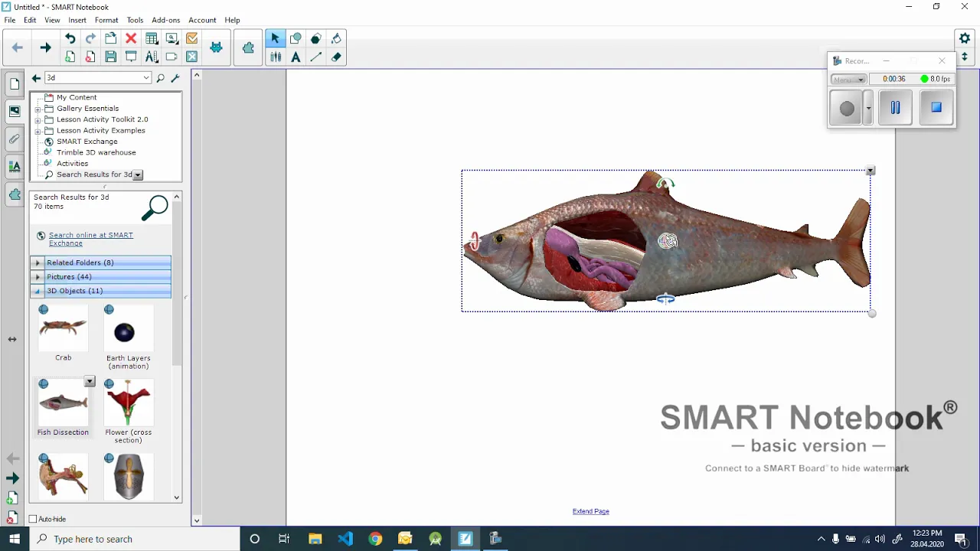Viewport: 980px width, 551px height.
Task: Open Add-ons from the toolbar puzzle piece icon
Action: (x=248, y=47)
